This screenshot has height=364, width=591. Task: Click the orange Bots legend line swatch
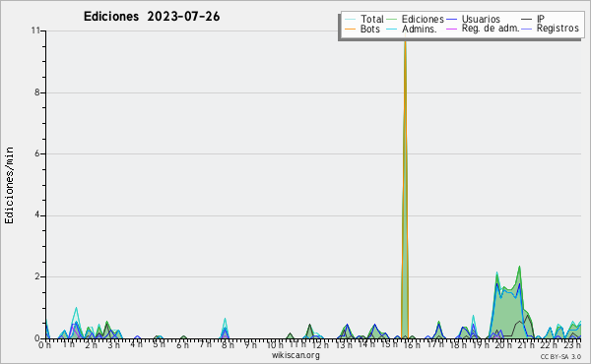350,29
